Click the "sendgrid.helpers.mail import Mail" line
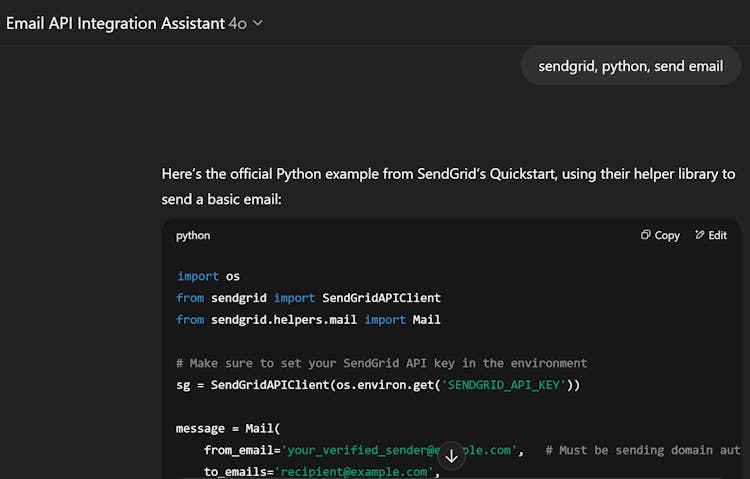This screenshot has width=750, height=479. pos(308,320)
